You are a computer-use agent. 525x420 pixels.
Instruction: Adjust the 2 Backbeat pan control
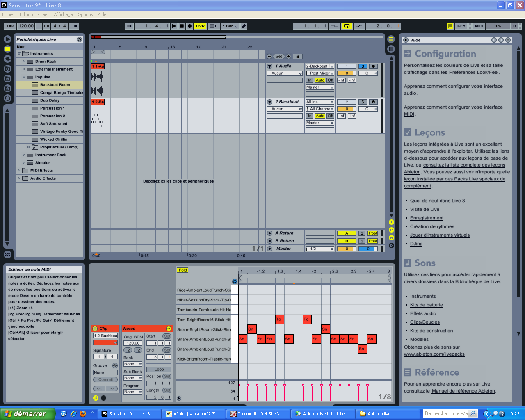[x=368, y=109]
